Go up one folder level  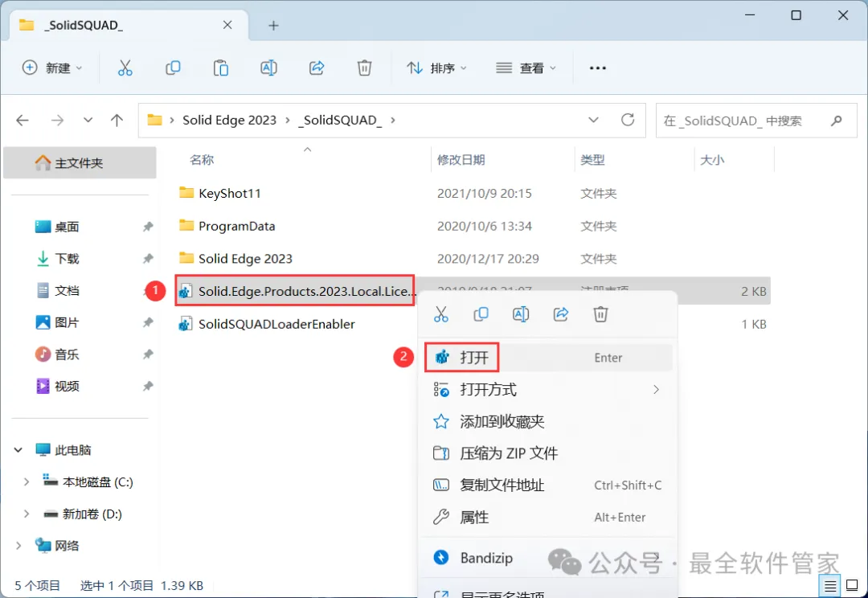117,120
